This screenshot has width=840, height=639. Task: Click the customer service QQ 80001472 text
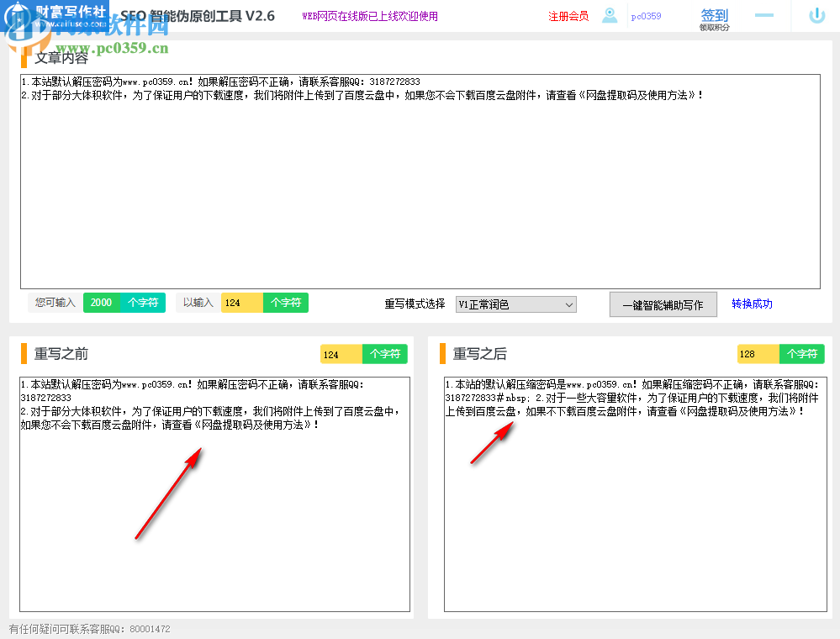[x=89, y=629]
